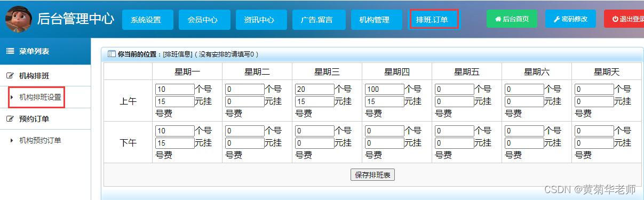Focus 星期一 上午 fee field
The width and height of the screenshot is (644, 200).
175,101
